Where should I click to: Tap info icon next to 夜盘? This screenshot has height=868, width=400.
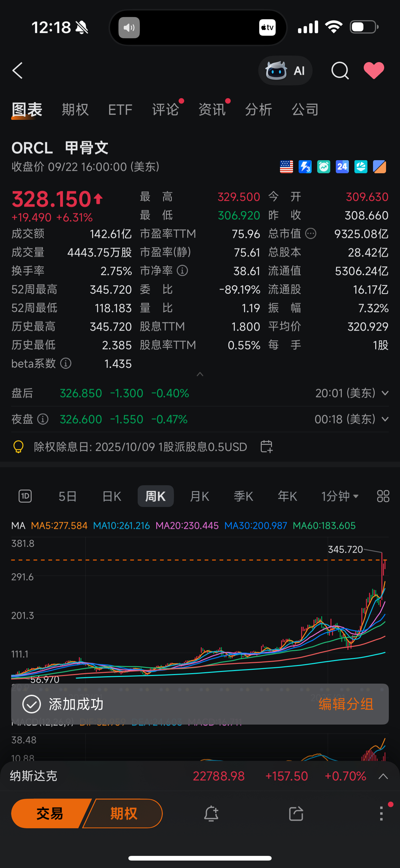pos(43,419)
